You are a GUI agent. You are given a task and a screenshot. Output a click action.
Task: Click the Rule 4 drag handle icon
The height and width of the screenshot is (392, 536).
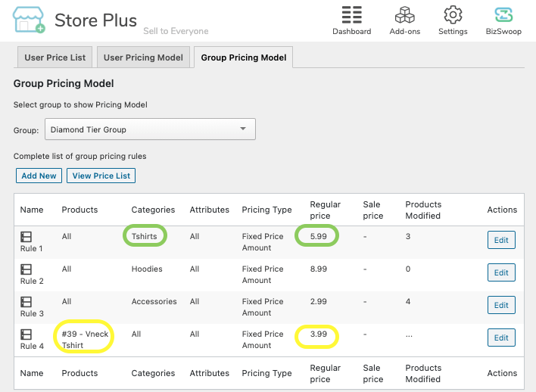pos(26,334)
